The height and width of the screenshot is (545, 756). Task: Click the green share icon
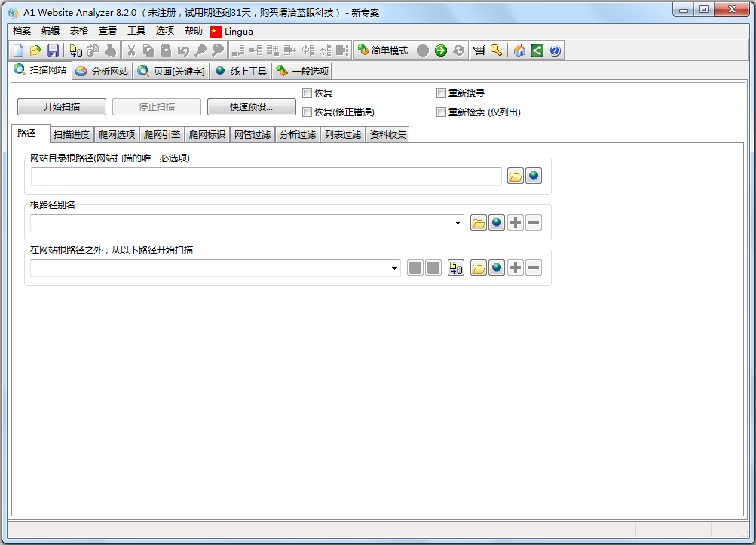coord(537,51)
